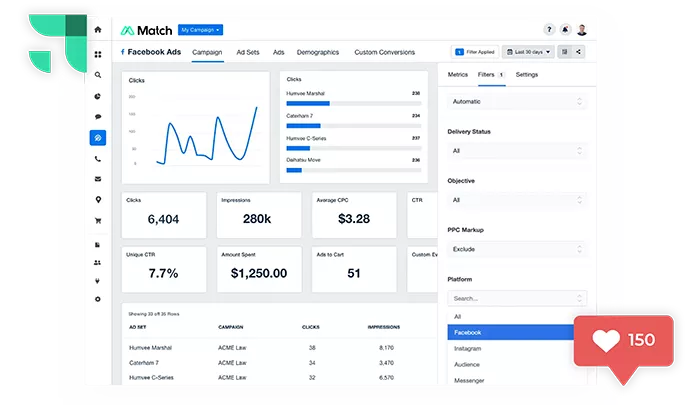Click the notifications bell icon
The width and height of the screenshot is (700, 408).
pos(565,30)
